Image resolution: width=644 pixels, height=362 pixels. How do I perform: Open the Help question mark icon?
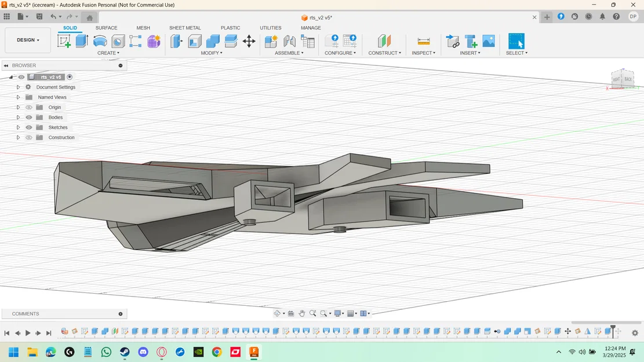pyautogui.click(x=616, y=16)
